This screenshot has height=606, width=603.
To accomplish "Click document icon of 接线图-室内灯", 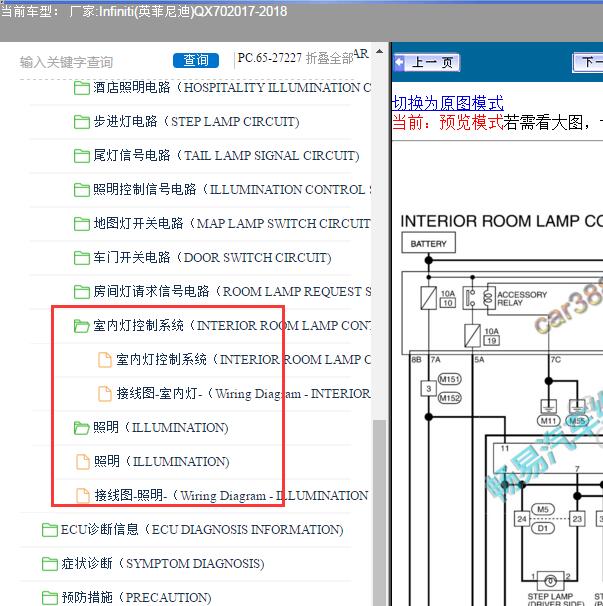I will pyautogui.click(x=104, y=394).
